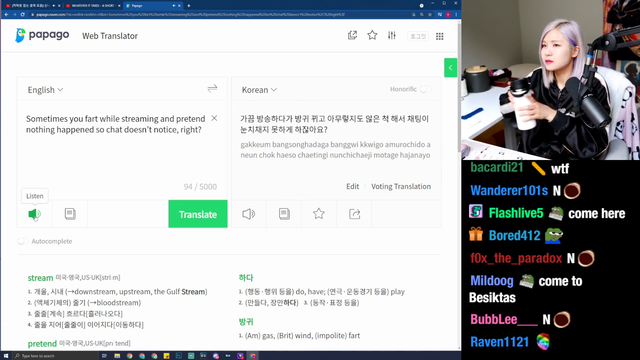Open the browser three-dot menu
Screen dimensions: 640x360
[x=456, y=14]
